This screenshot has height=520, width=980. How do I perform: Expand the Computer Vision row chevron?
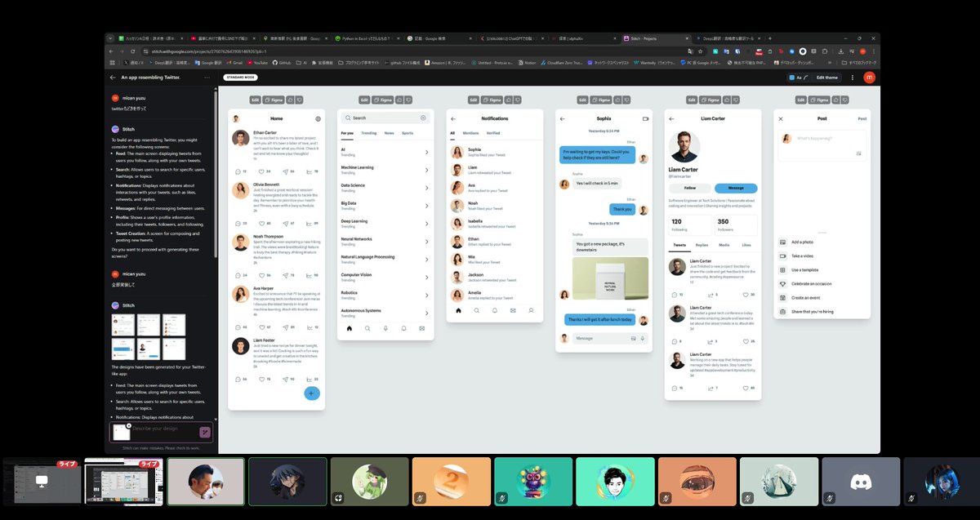point(426,278)
